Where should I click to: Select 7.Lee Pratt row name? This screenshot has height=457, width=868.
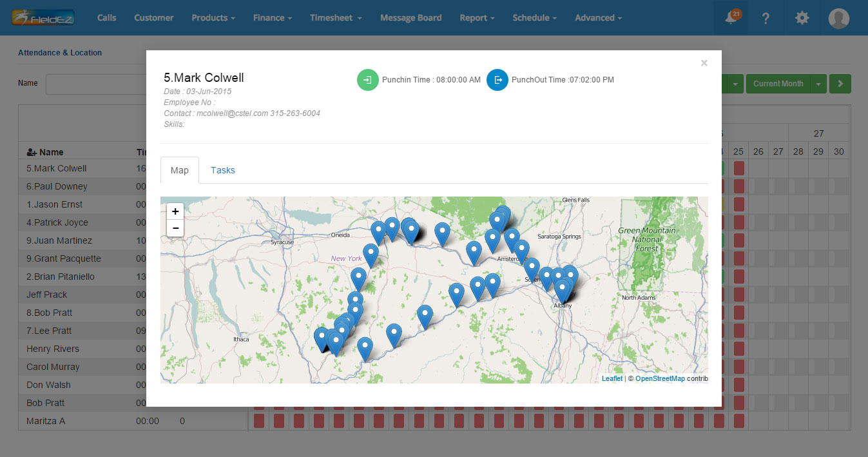click(49, 331)
